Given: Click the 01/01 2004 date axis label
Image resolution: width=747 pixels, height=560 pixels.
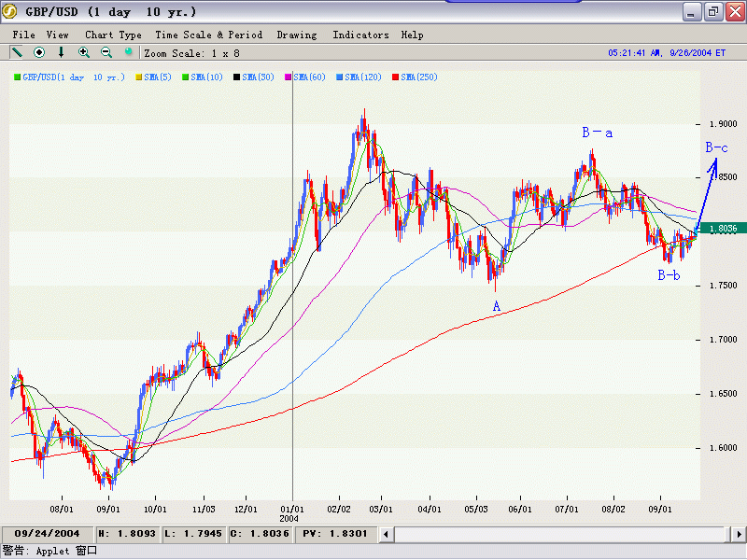Looking at the screenshot, I should [291, 514].
